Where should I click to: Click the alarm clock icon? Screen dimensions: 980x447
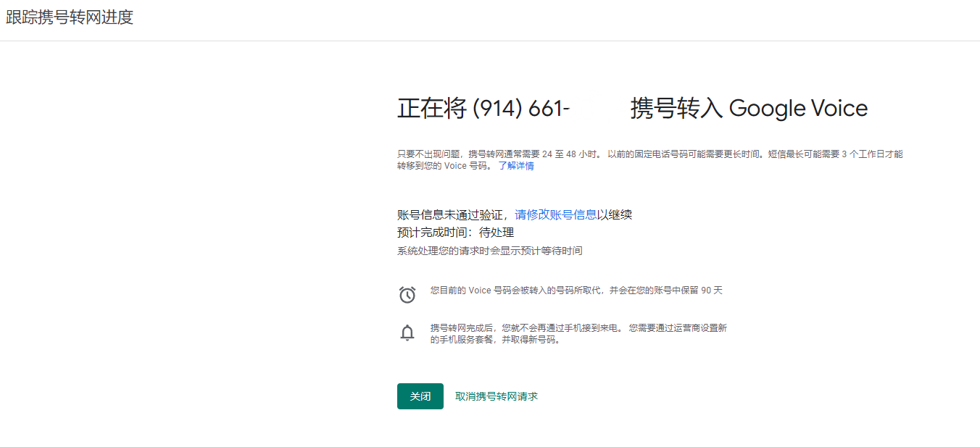coord(407,295)
